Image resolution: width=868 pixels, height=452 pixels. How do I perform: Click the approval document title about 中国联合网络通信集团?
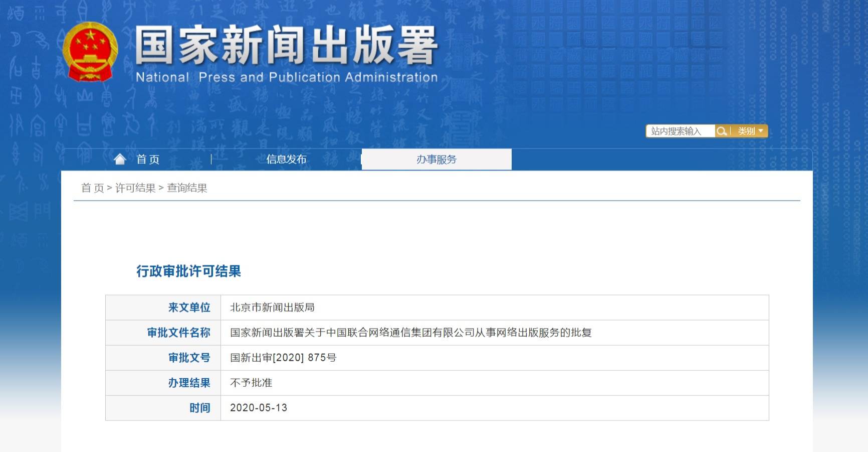(410, 333)
